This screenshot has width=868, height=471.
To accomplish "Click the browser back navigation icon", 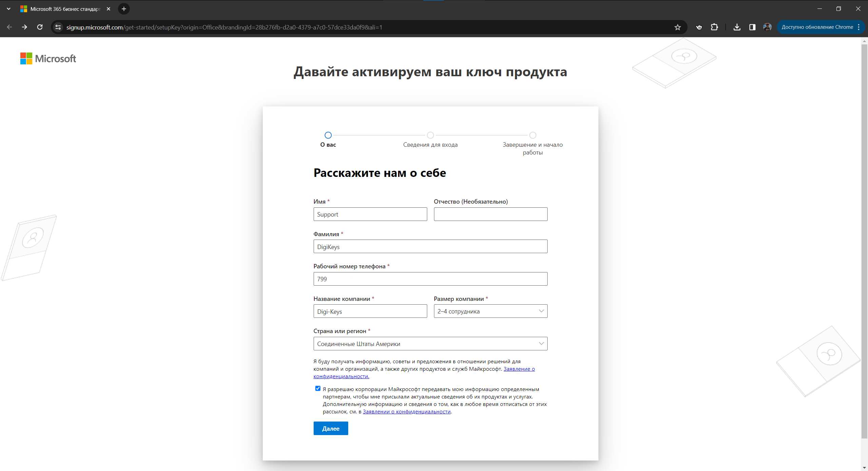I will [x=9, y=27].
